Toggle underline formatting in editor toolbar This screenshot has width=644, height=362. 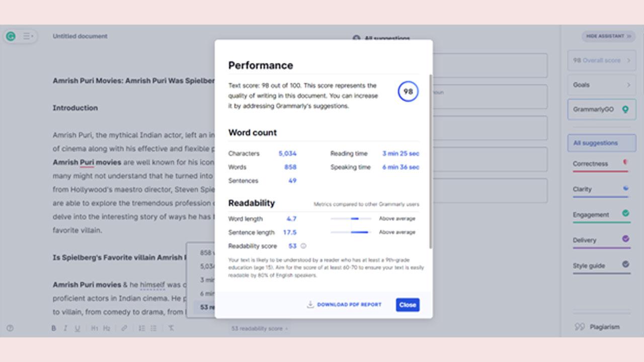77,328
